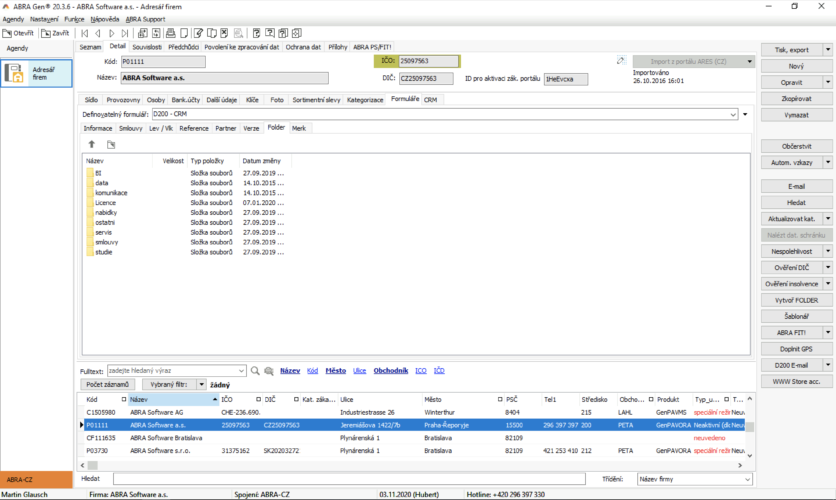
Task: Click the Vytvoř FOLDER button
Action: point(796,300)
